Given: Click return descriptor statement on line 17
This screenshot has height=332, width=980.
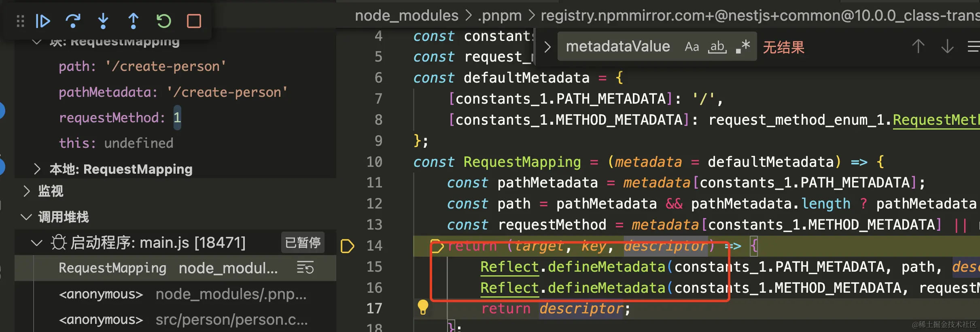Looking at the screenshot, I should coord(556,309).
